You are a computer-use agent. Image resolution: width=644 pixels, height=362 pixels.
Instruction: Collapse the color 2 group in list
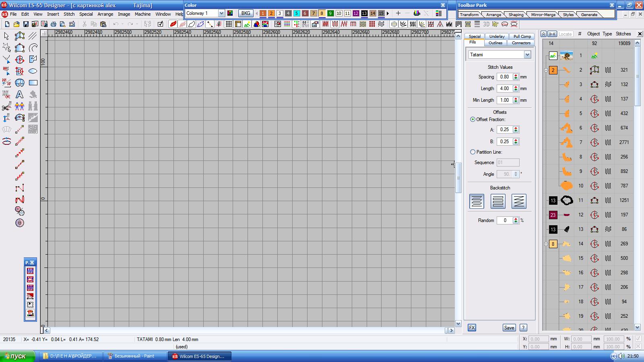click(546, 70)
